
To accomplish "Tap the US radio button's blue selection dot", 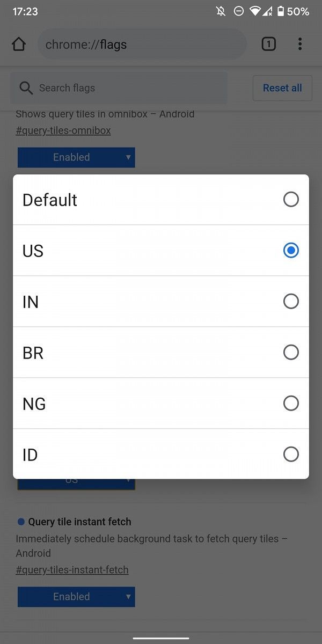I will pos(291,250).
